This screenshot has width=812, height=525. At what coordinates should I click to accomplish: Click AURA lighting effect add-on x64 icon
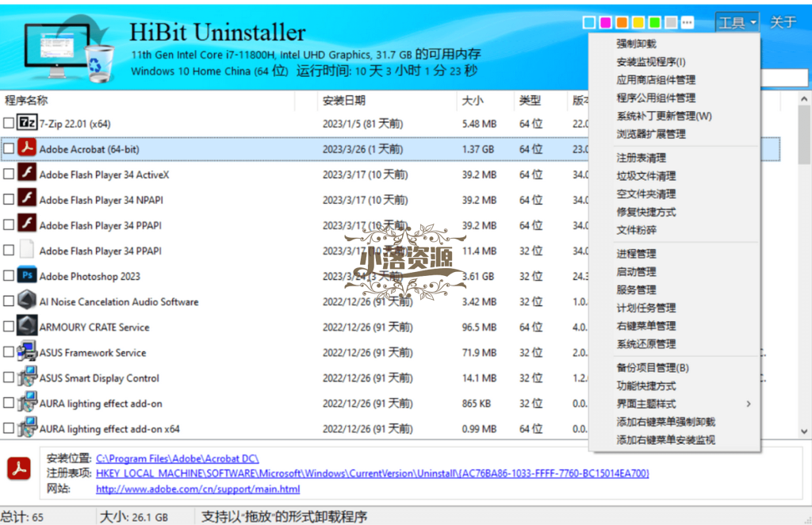pos(27,427)
